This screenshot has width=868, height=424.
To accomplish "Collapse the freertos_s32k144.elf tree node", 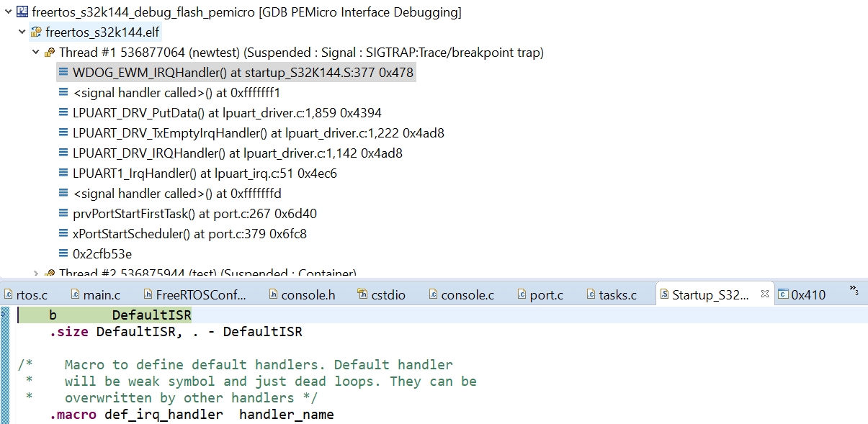I will point(22,32).
